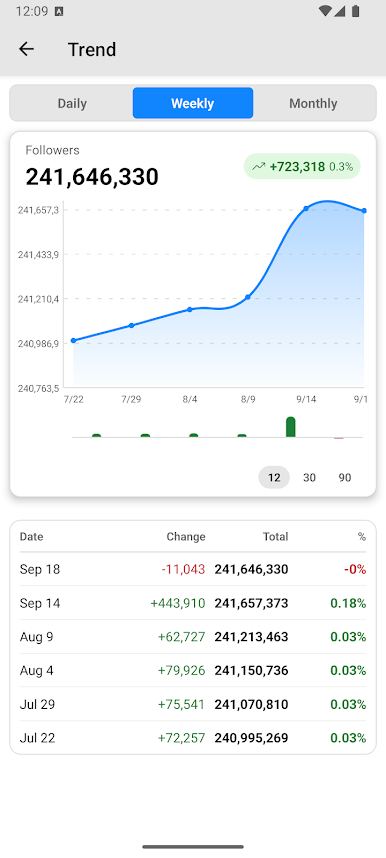The image size is (386, 858).
Task: Tap the Wi-Fi status icon
Action: pyautogui.click(x=325, y=11)
